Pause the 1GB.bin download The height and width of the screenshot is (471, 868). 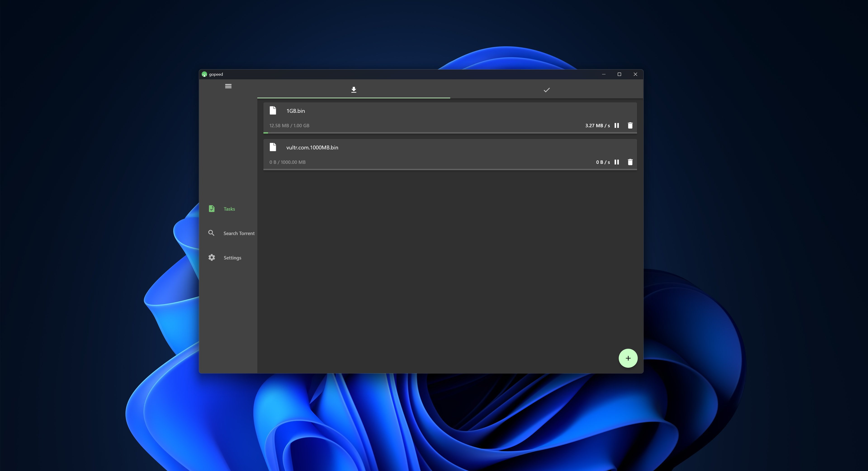coord(617,125)
